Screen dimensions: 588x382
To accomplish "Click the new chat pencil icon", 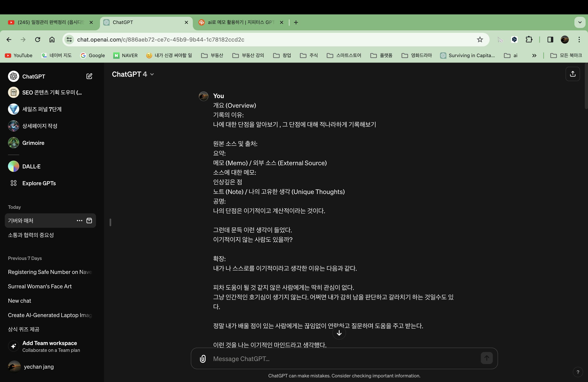I will pos(89,76).
